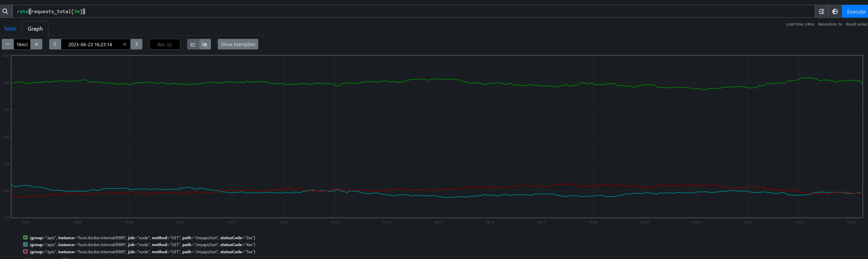Advance to the next end time
The image size is (868, 259).
(136, 44)
